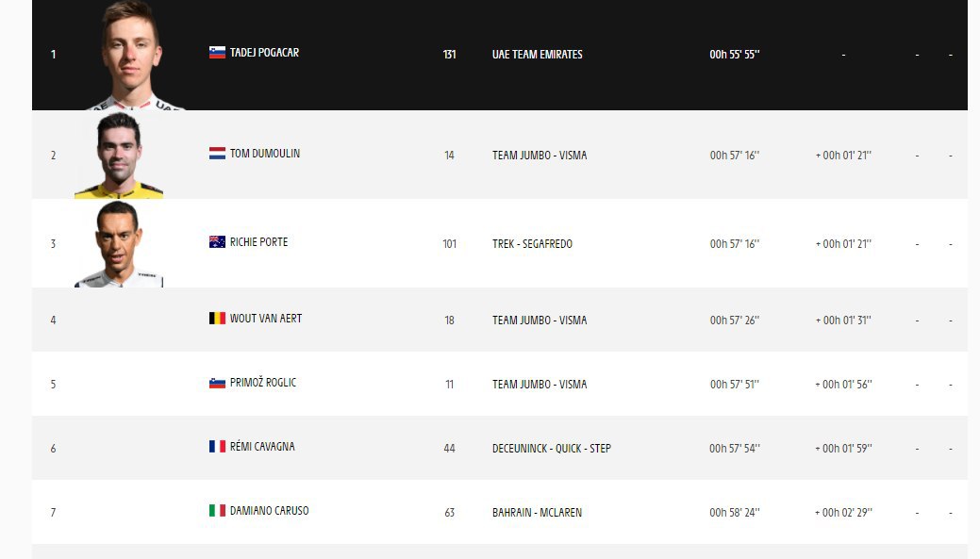980x559 pixels.
Task: Open Tom Dumoulin's rider photo
Action: pyautogui.click(x=119, y=156)
